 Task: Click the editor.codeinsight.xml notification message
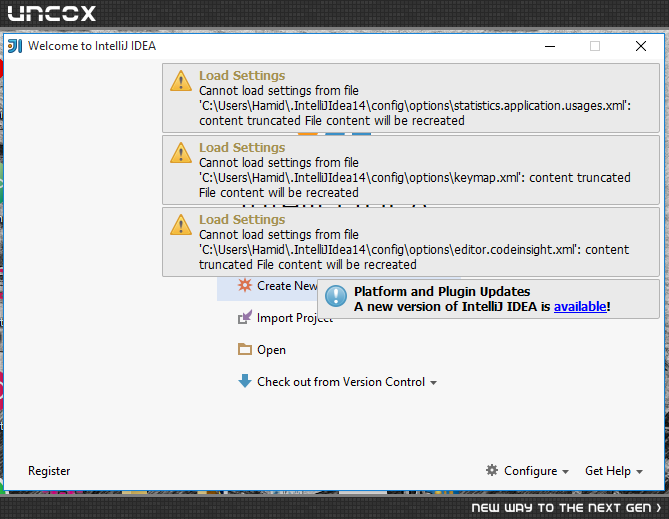coord(414,249)
